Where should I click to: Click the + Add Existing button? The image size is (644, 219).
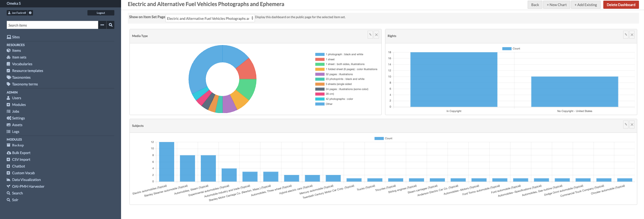click(585, 5)
